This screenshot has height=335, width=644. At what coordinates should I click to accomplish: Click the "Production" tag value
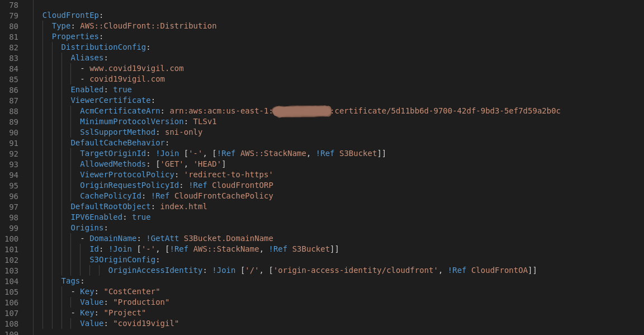(141, 303)
